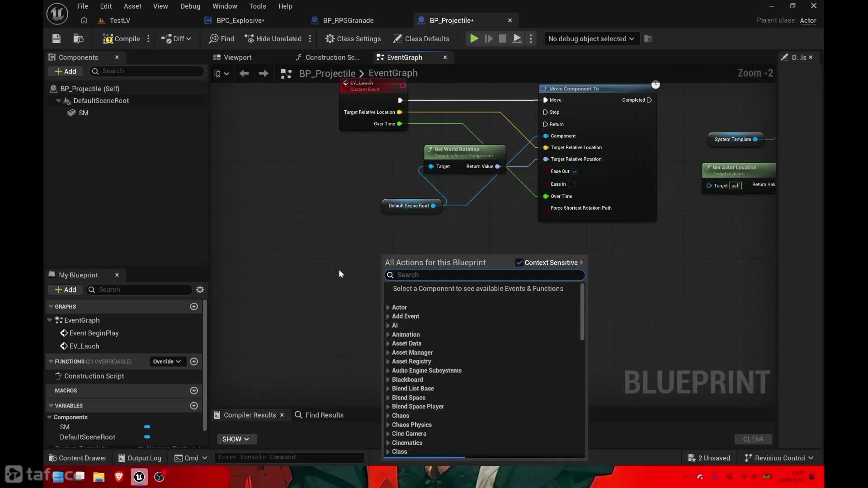This screenshot has width=868, height=488.
Task: Click the Default Scene Root blue output pin
Action: pos(434,206)
